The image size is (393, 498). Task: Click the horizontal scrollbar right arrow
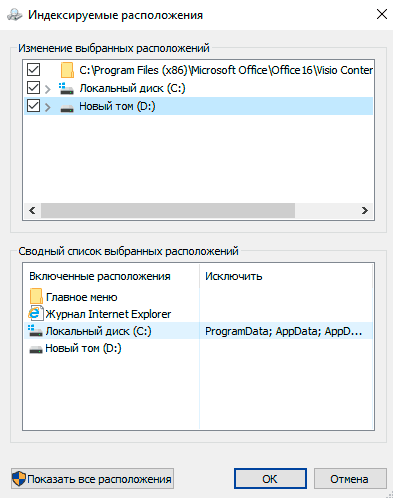tap(365, 210)
